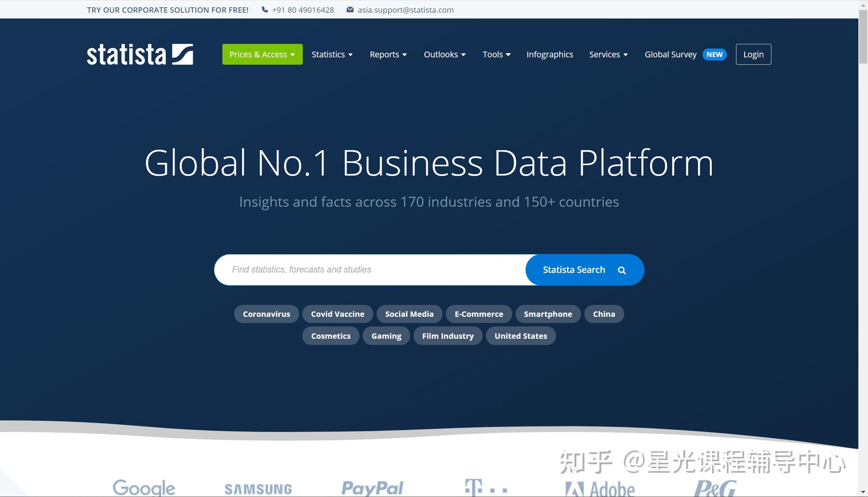The image size is (868, 497).
Task: Select the PayPal logo at the bottom
Action: tap(372, 487)
